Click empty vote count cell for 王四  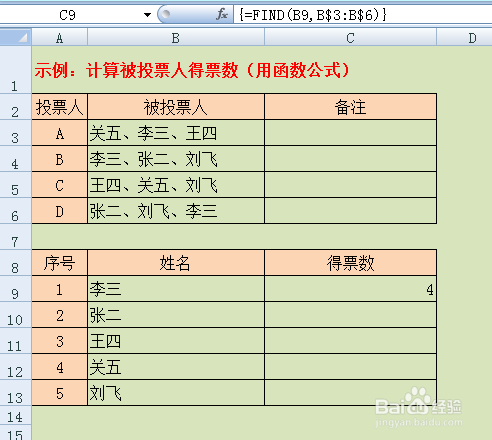coord(350,341)
